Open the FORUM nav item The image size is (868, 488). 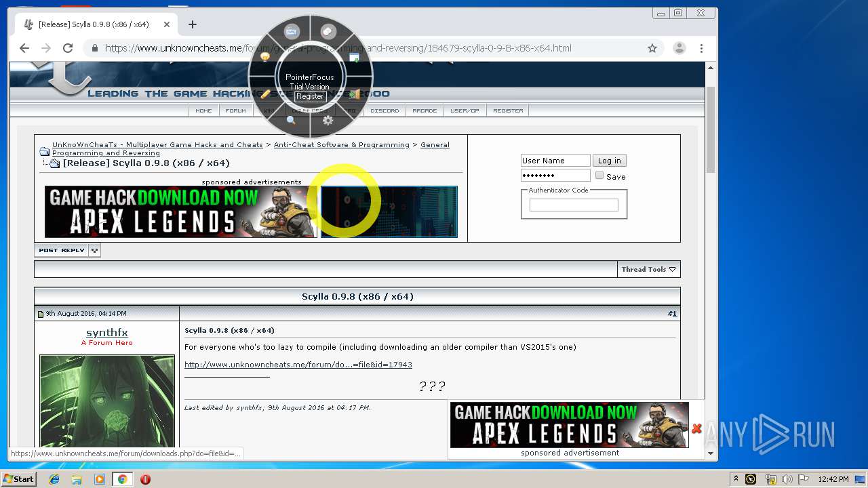click(236, 110)
